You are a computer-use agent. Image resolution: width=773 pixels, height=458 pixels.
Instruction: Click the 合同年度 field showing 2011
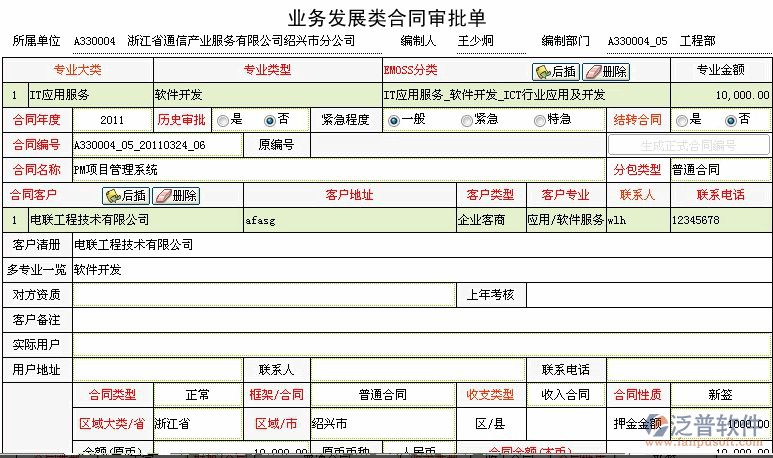pos(111,120)
